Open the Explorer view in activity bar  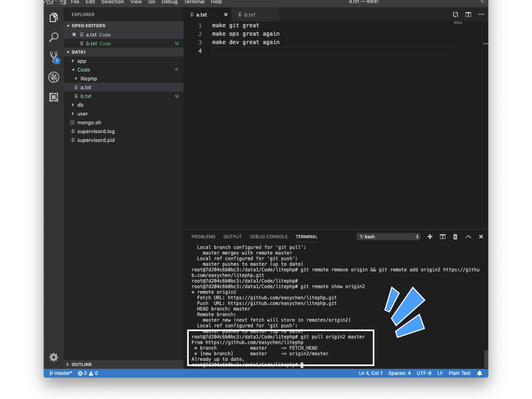54,18
